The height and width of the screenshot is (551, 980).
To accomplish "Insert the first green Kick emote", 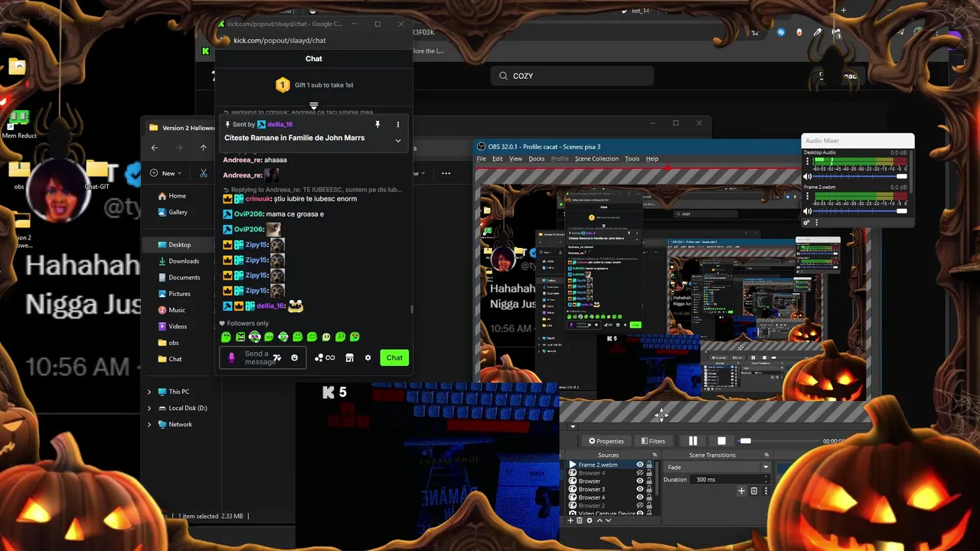I will (x=226, y=337).
